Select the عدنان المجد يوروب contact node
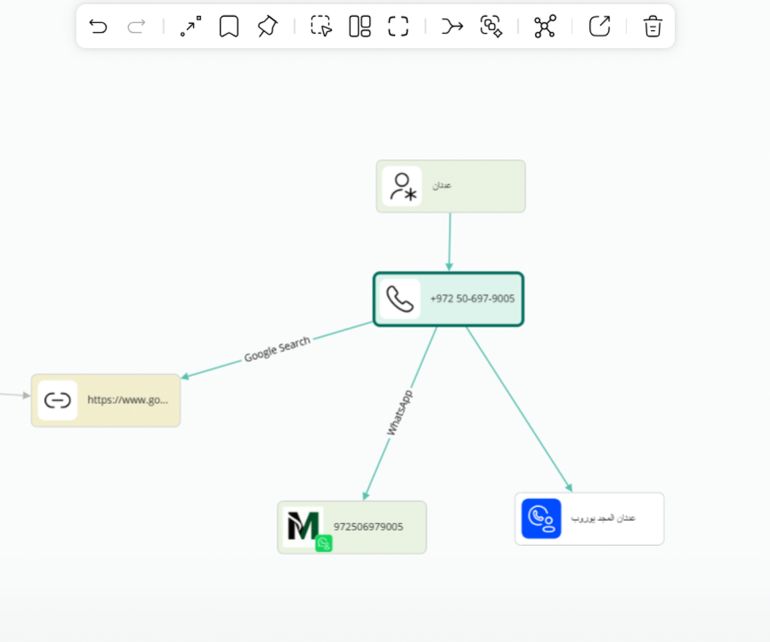The image size is (770, 642). 589,518
